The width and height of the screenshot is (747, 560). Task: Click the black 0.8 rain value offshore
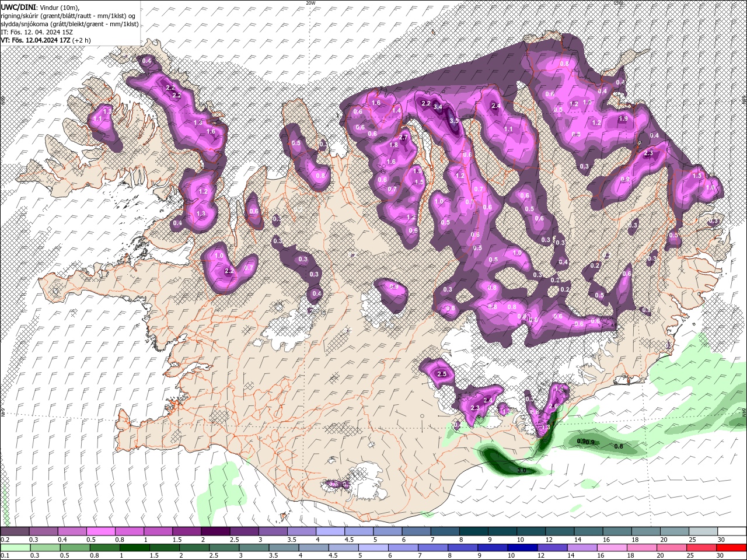tap(619, 447)
